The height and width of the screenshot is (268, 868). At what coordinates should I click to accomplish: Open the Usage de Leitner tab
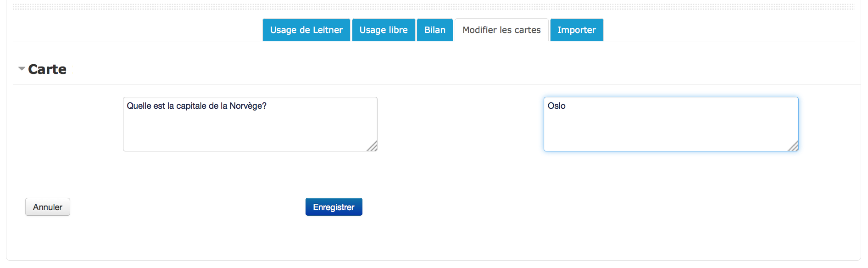tap(306, 30)
